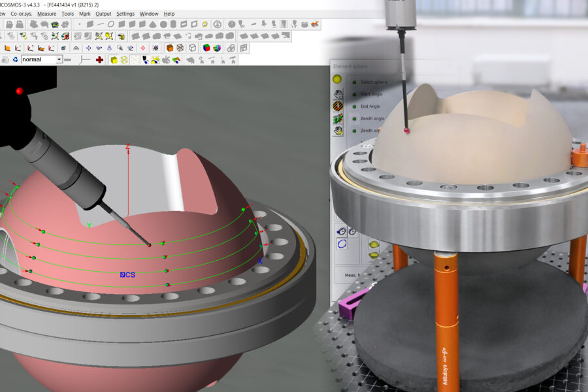
Task: Open the Settings menu
Action: pyautogui.click(x=125, y=14)
